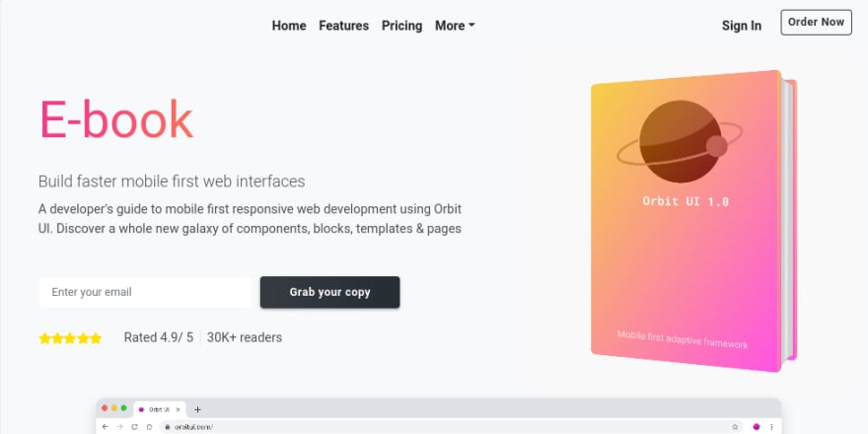The width and height of the screenshot is (868, 434).
Task: Click the mockup browser reload icon
Action: 134,427
